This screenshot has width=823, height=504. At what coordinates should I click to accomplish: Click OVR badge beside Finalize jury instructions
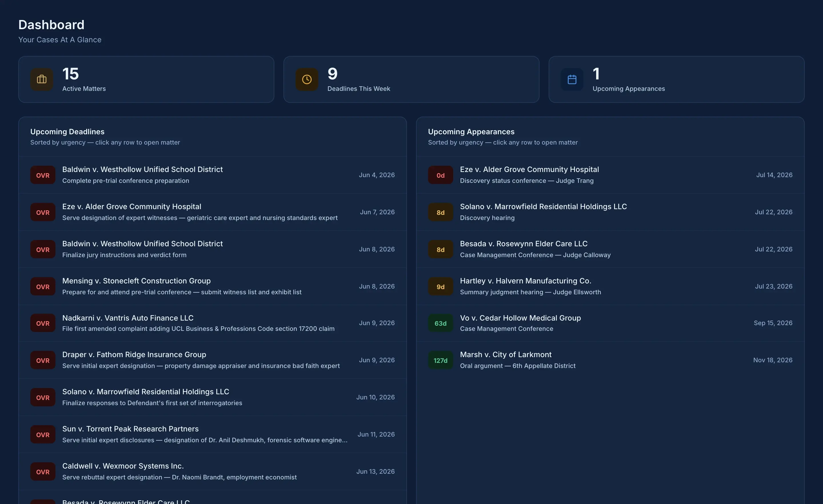pos(43,249)
